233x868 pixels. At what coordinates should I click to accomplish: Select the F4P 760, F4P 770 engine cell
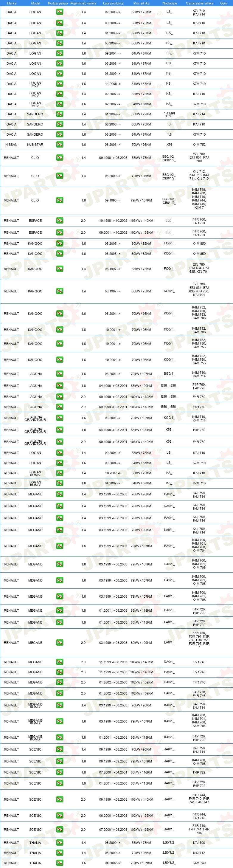point(199,386)
